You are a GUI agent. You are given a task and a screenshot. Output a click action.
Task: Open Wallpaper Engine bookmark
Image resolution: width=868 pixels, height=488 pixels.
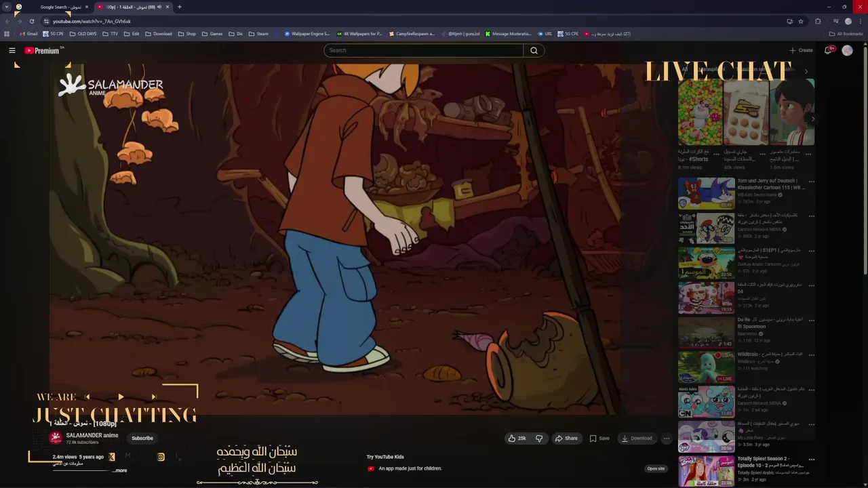click(x=307, y=34)
